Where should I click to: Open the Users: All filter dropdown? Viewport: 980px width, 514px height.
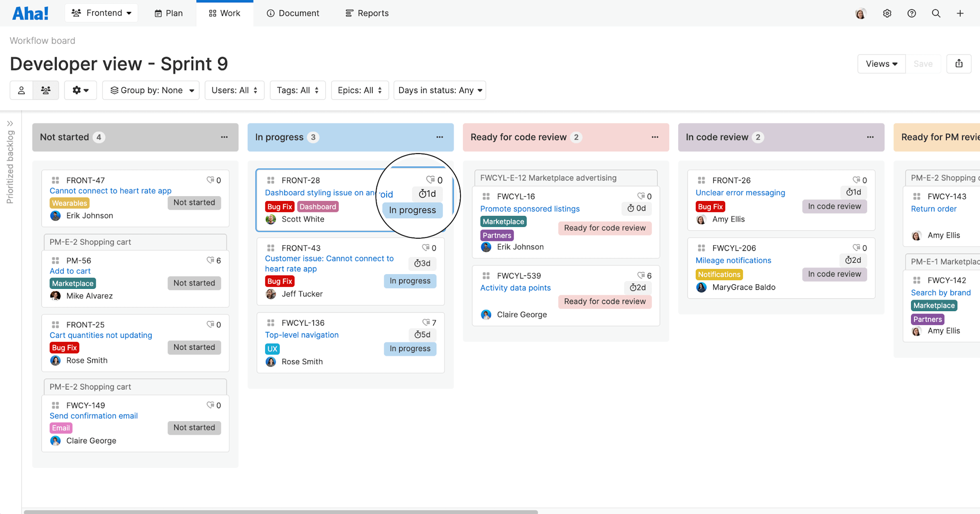(234, 90)
